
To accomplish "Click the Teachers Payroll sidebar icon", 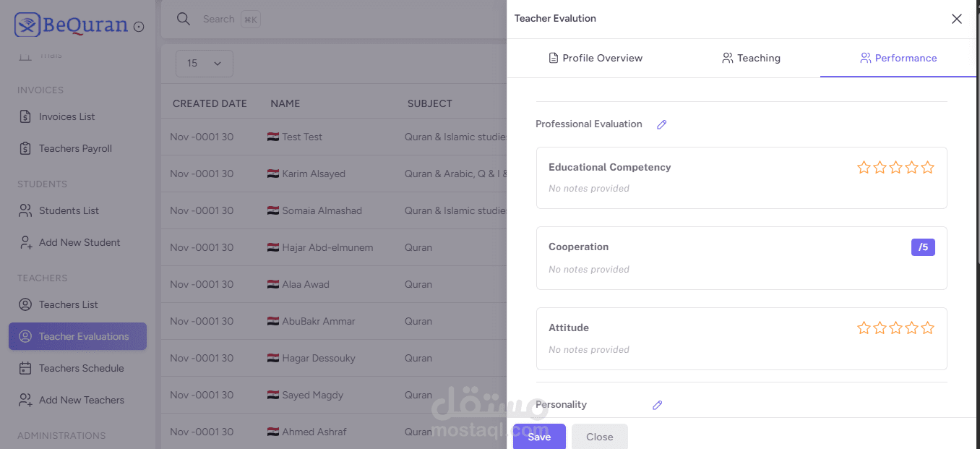I will tap(25, 148).
